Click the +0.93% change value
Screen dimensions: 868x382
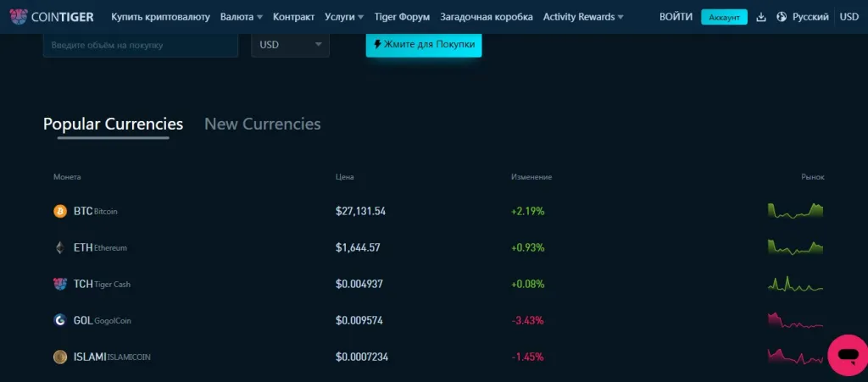[527, 247]
